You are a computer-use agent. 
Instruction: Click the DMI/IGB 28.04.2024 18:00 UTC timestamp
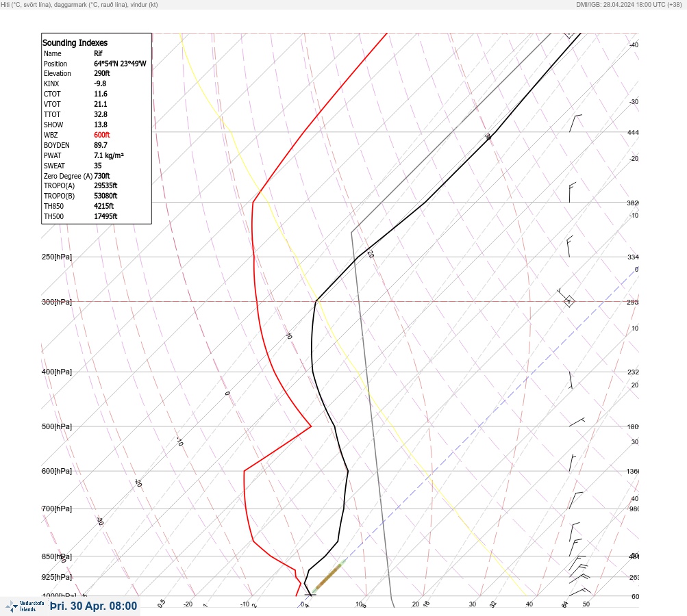[x=629, y=4]
